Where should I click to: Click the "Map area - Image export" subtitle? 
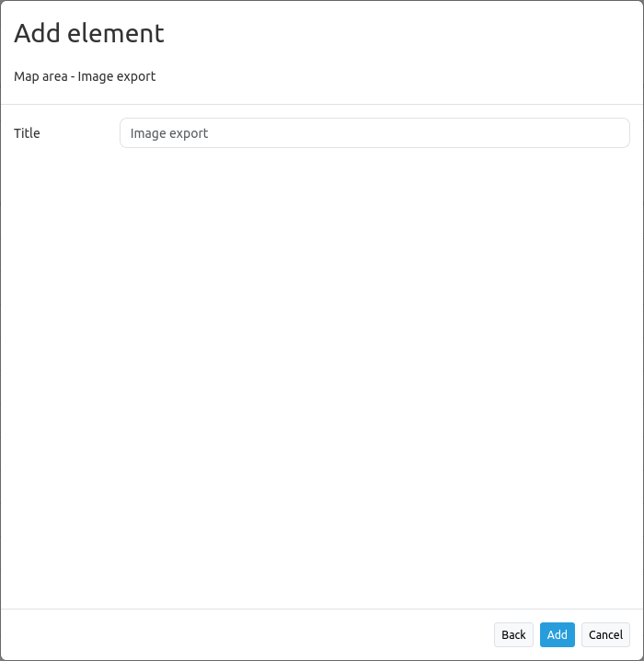point(85,76)
